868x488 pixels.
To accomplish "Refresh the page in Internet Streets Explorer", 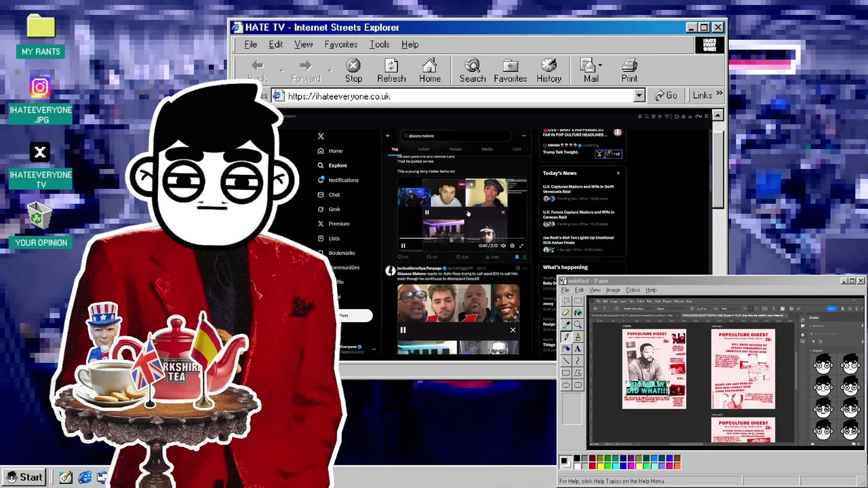I will (391, 70).
